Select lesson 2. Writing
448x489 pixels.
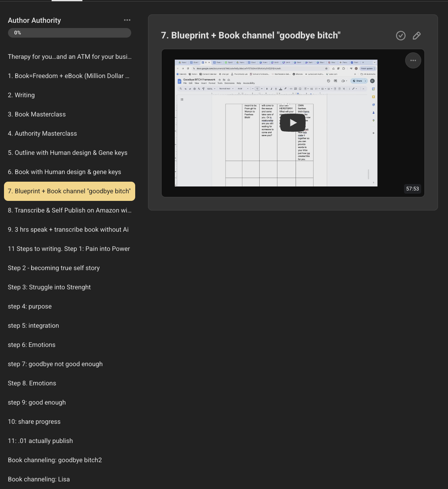(x=70, y=95)
